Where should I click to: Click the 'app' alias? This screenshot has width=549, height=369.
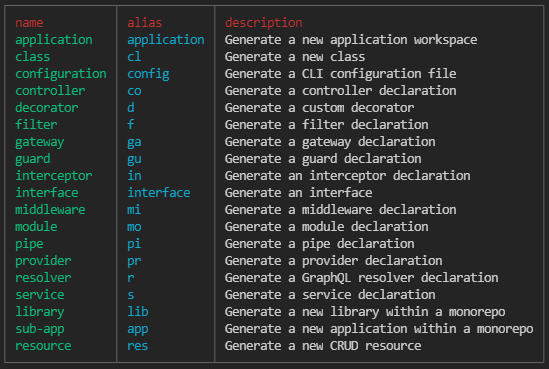(138, 330)
